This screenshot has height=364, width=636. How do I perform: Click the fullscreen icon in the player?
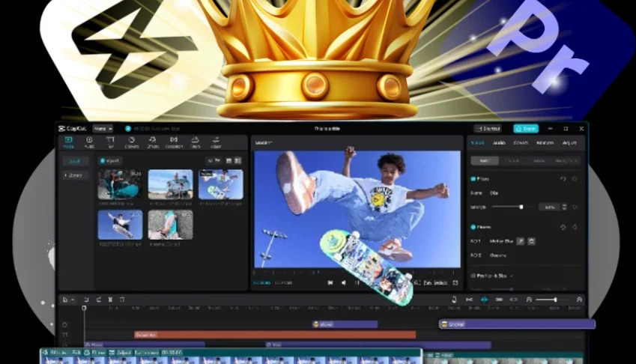click(455, 282)
